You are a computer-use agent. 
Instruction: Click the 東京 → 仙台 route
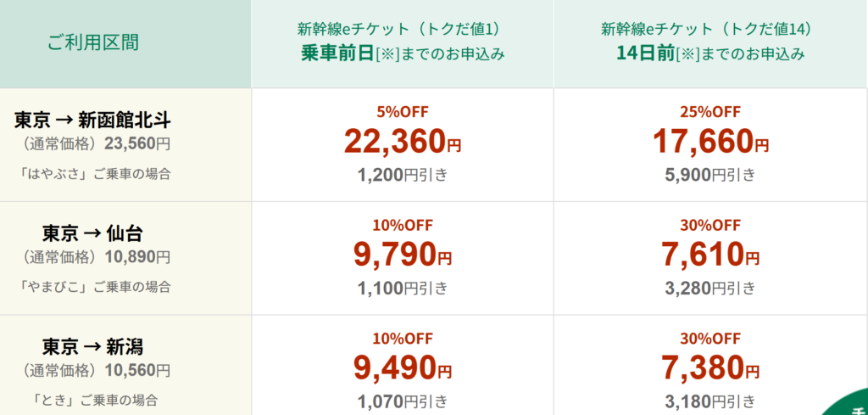[93, 233]
